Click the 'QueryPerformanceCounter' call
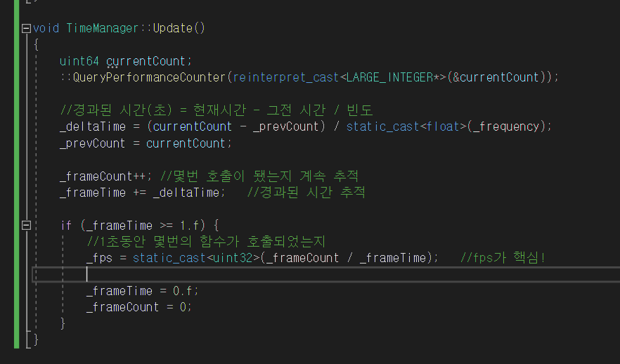The image size is (620, 364). (149, 77)
